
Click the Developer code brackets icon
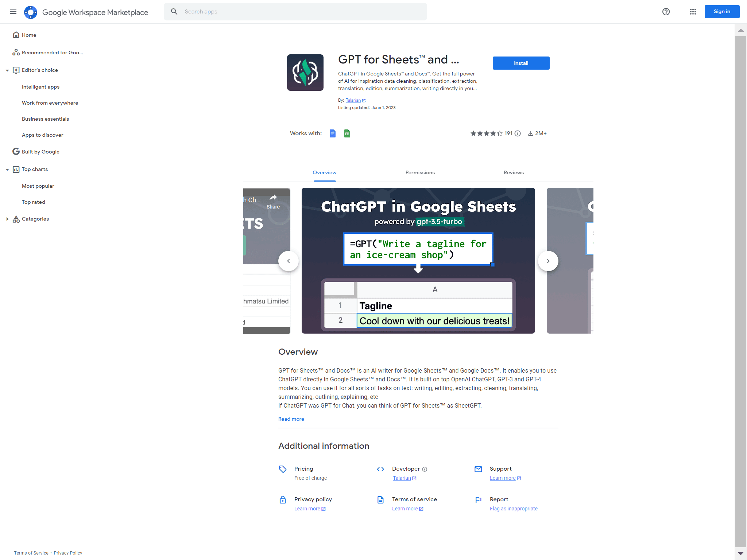[380, 469]
